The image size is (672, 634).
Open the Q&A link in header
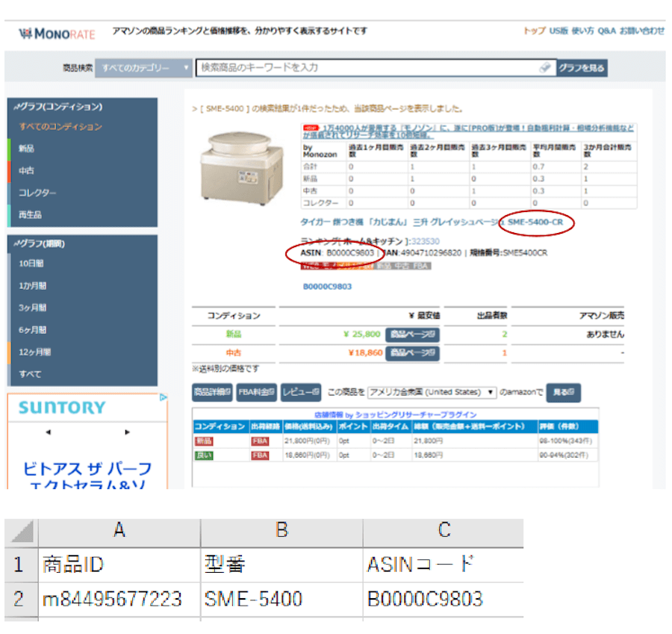606,31
